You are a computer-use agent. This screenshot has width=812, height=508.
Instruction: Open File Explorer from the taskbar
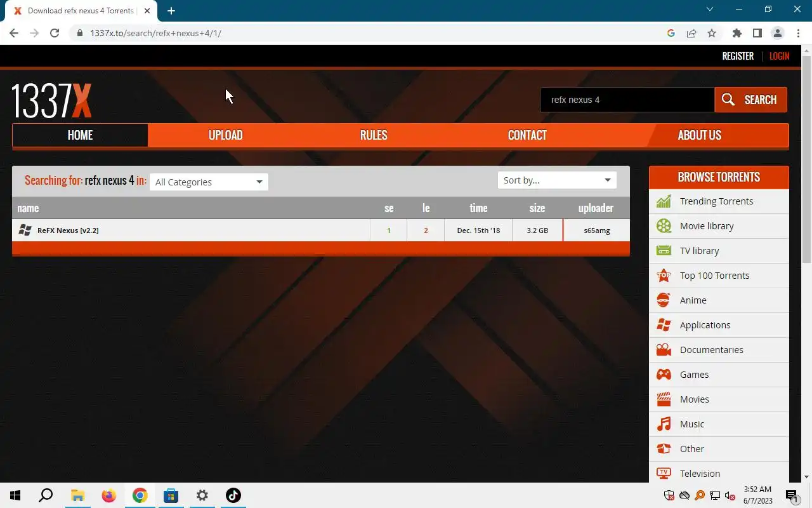[x=77, y=495]
